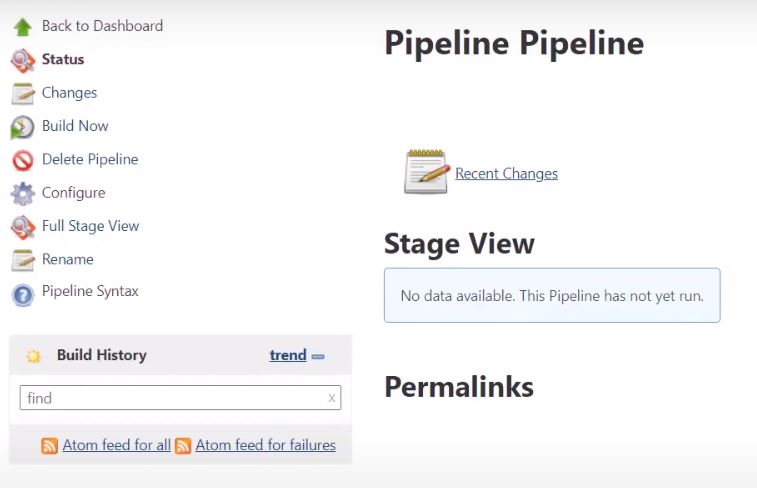Click the find builds search field

click(170, 398)
